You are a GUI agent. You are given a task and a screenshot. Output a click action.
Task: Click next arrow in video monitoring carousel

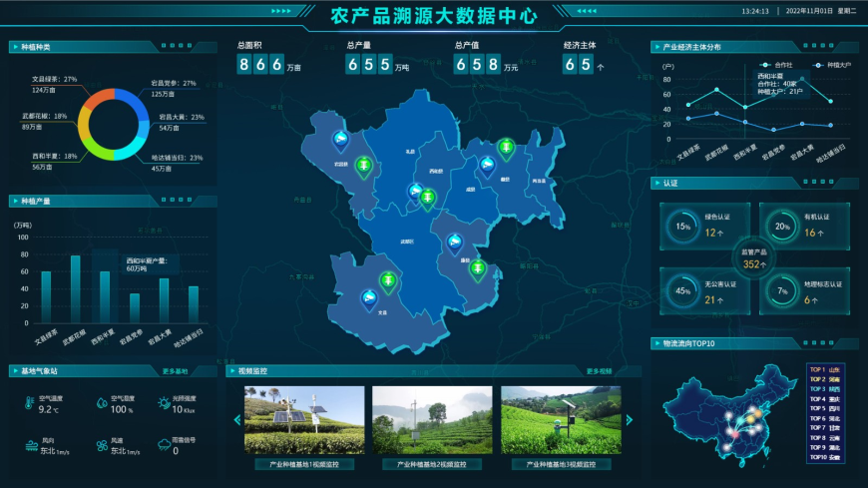[629, 420]
